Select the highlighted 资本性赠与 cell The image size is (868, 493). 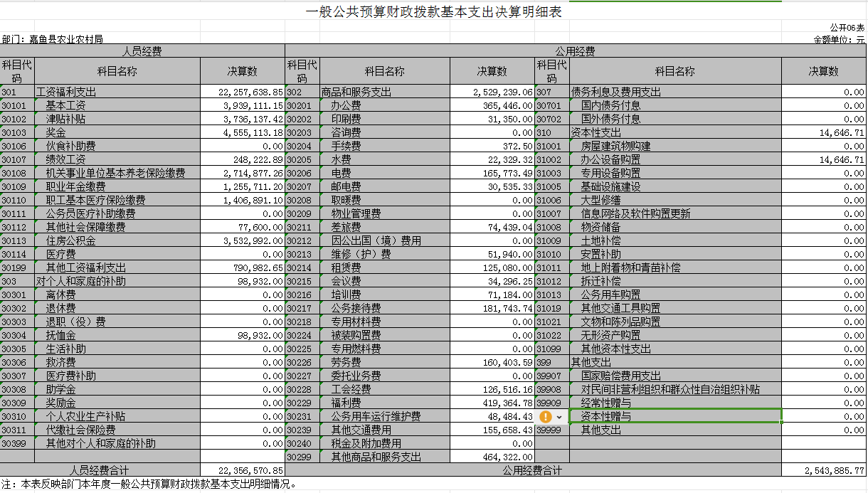[x=674, y=416]
